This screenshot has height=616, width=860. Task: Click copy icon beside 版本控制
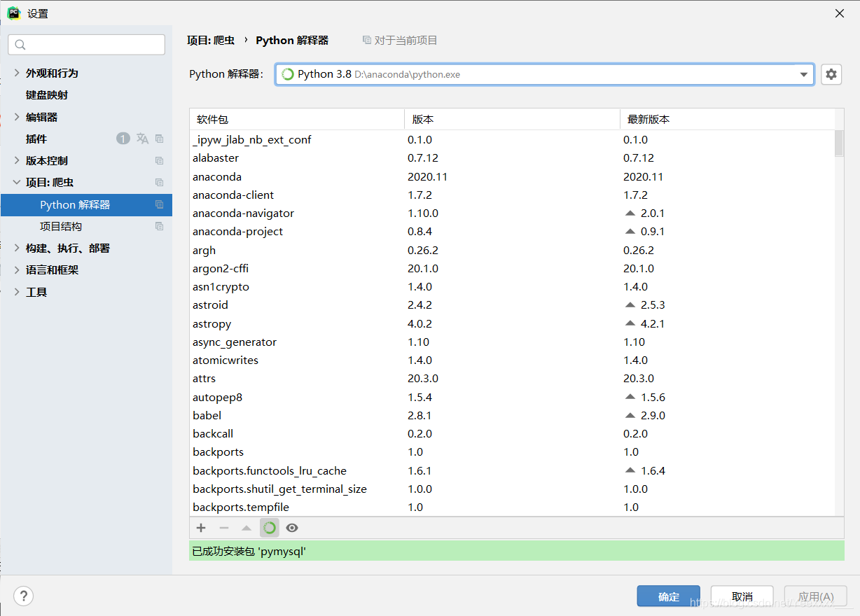point(159,161)
